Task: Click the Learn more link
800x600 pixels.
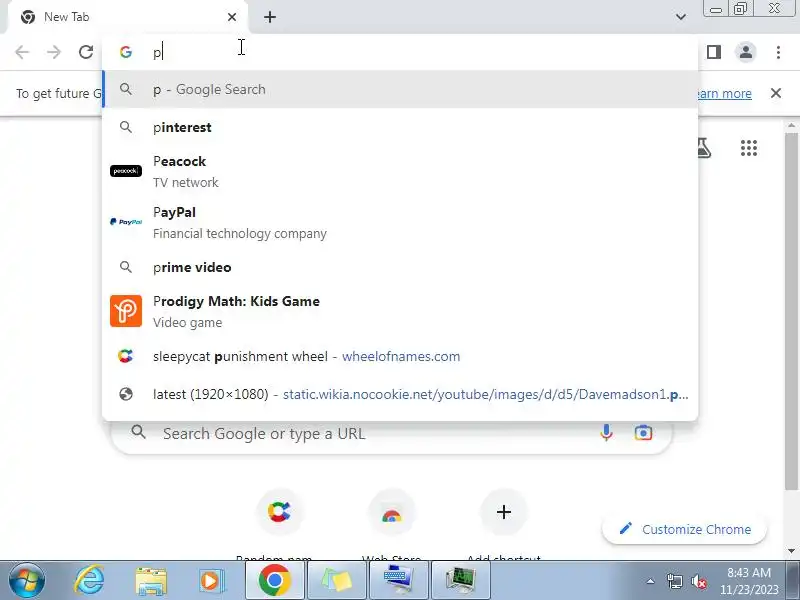Action: pyautogui.click(x=724, y=93)
